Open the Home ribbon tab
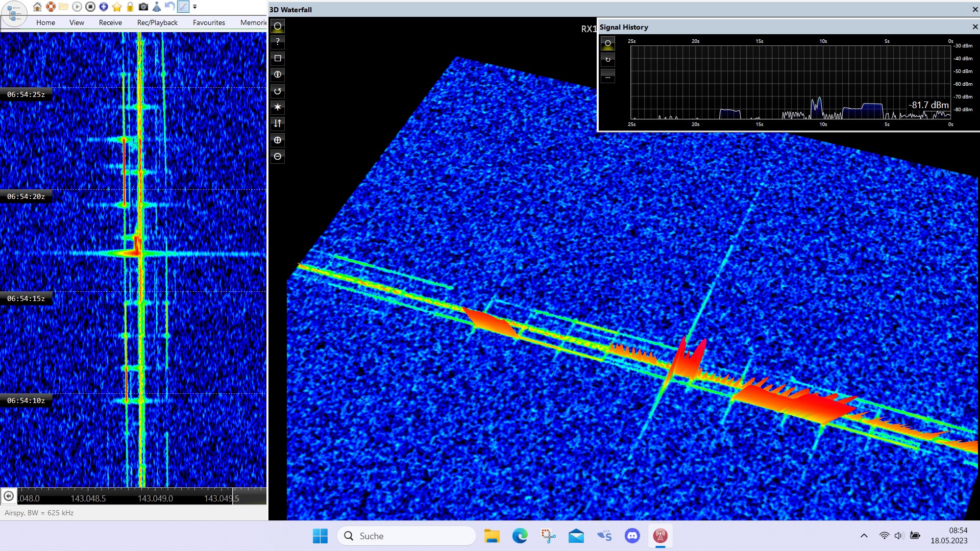Screen dimensions: 980x551 (45, 22)
